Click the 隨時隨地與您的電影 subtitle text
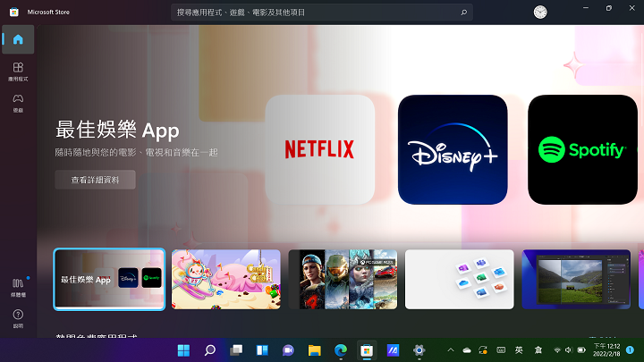644x362 pixels. (x=136, y=153)
